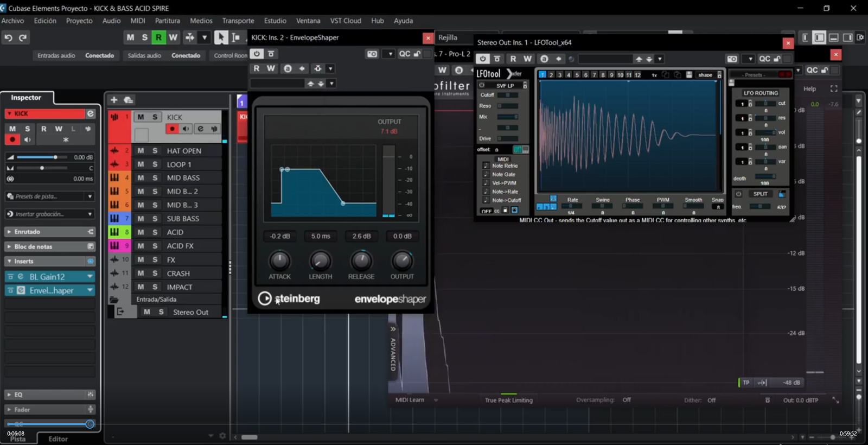Click the LFOTool SPLIT button

pos(760,194)
